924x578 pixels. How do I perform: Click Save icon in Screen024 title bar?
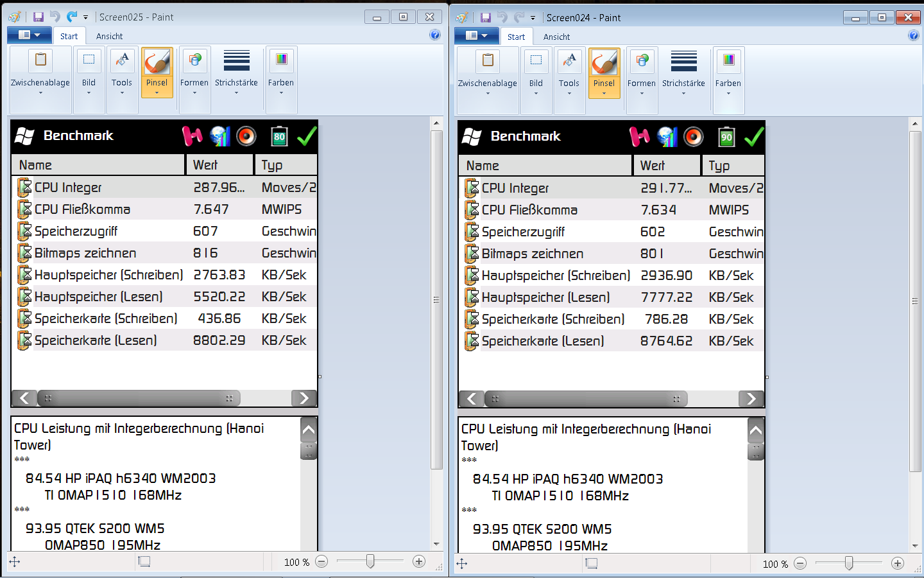coord(486,17)
